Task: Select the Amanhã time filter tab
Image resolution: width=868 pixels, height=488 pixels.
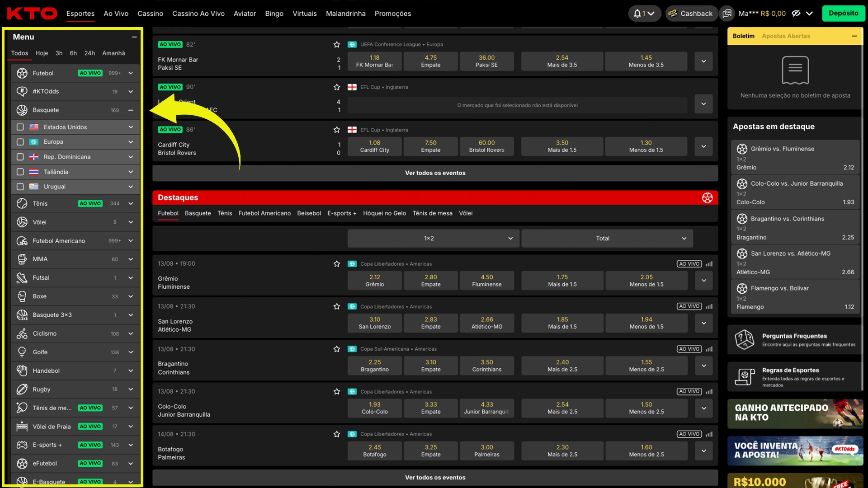Action: (113, 53)
